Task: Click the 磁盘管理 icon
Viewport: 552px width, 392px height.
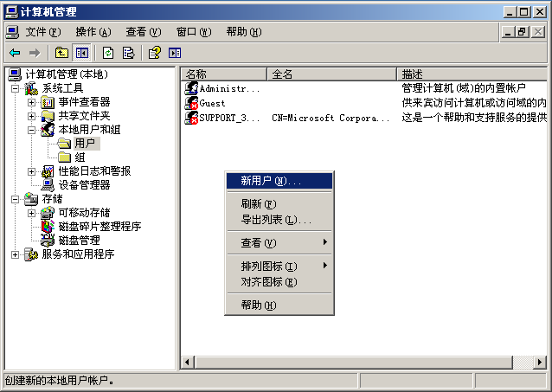Action: coord(48,241)
